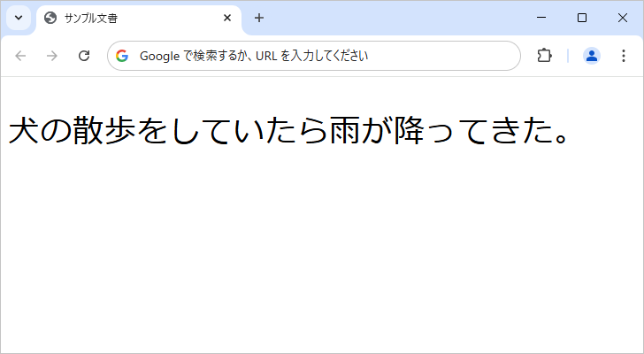Viewport: 644px width, 354px height.
Task: Expand the three-dot Chrome menu
Action: [x=623, y=56]
